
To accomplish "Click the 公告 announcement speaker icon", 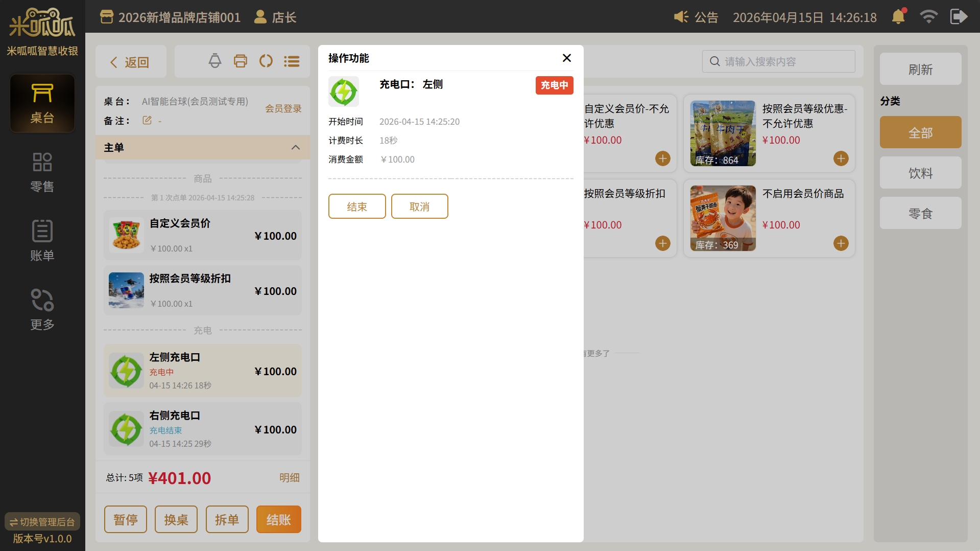I will (681, 17).
